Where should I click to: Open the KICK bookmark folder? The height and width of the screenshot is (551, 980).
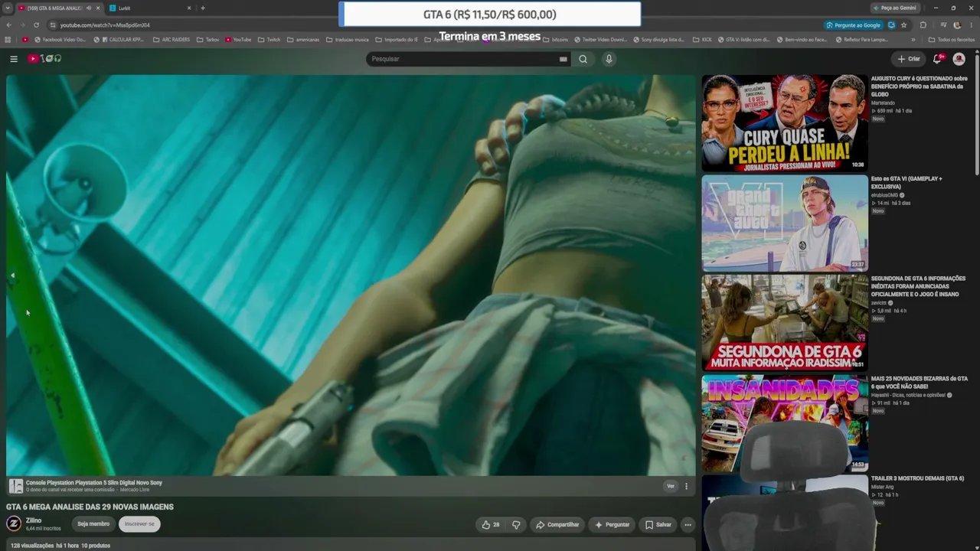(702, 40)
